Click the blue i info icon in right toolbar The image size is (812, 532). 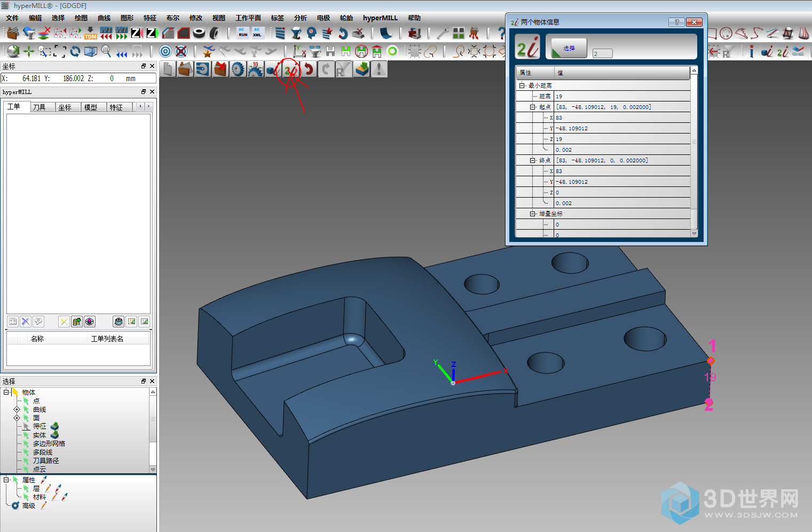752,51
